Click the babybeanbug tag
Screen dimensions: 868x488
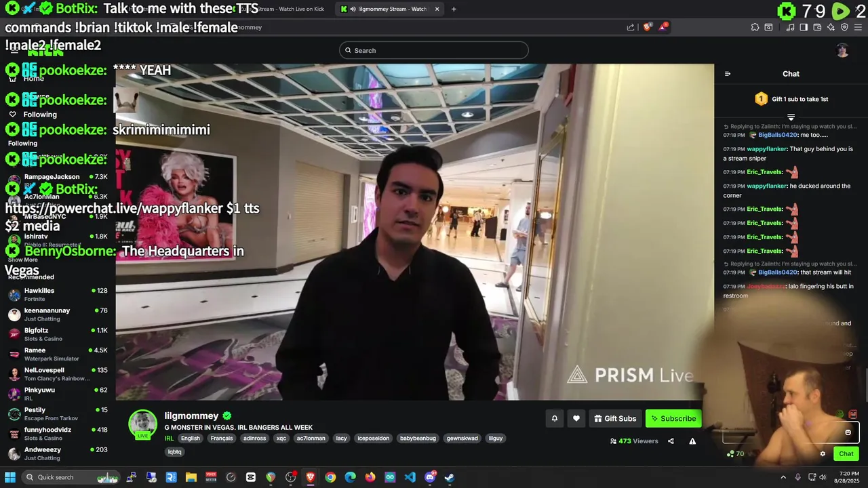coord(418,438)
